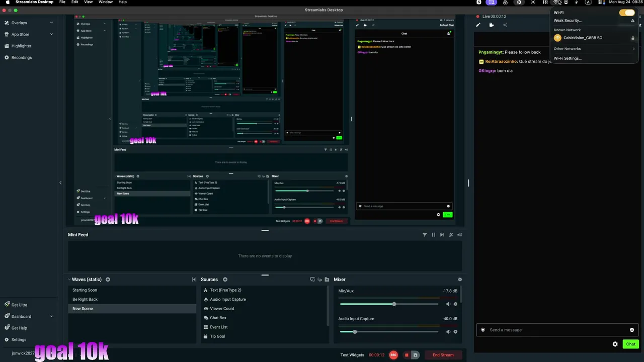
Task: Open Audio Input Capture settings gear in Mixer
Action: (455, 332)
